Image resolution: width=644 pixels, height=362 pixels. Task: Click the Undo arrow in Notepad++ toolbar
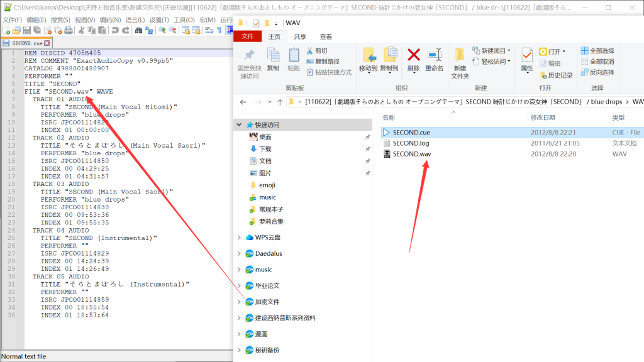point(115,30)
